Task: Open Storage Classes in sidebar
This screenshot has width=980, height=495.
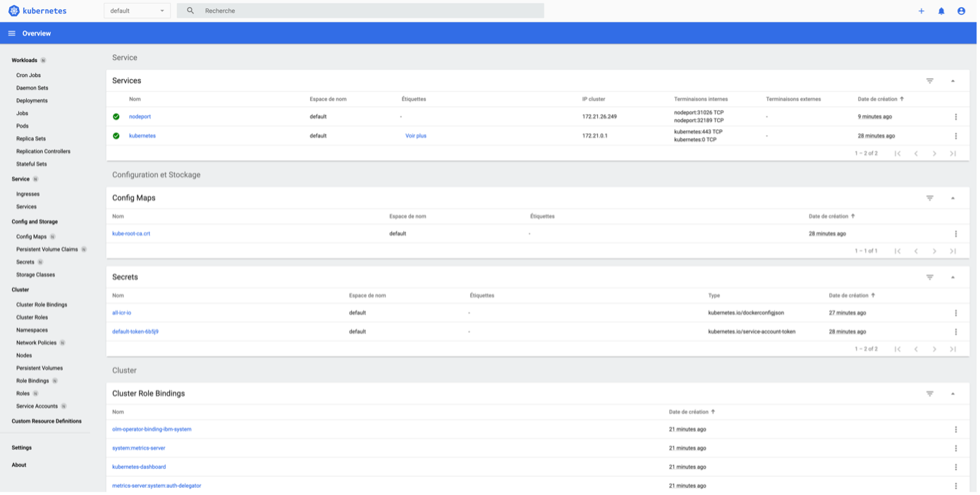Action: (x=35, y=275)
